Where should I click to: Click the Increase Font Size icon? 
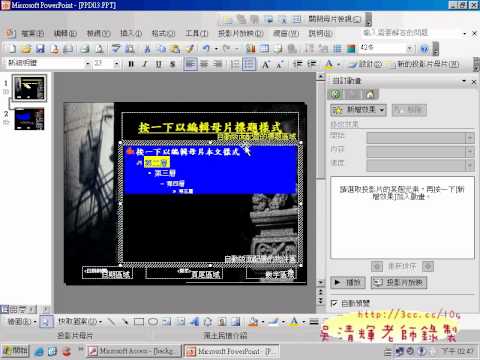tap(266, 64)
